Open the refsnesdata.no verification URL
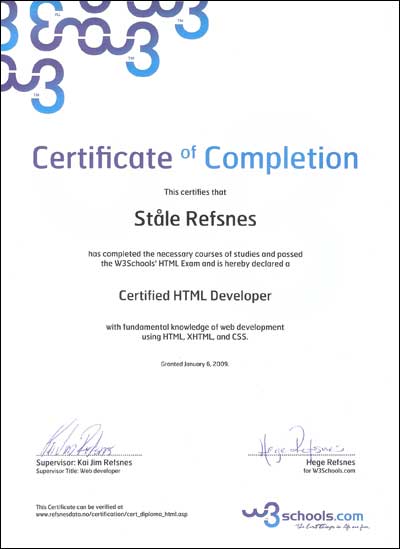400x549 pixels. [112, 514]
